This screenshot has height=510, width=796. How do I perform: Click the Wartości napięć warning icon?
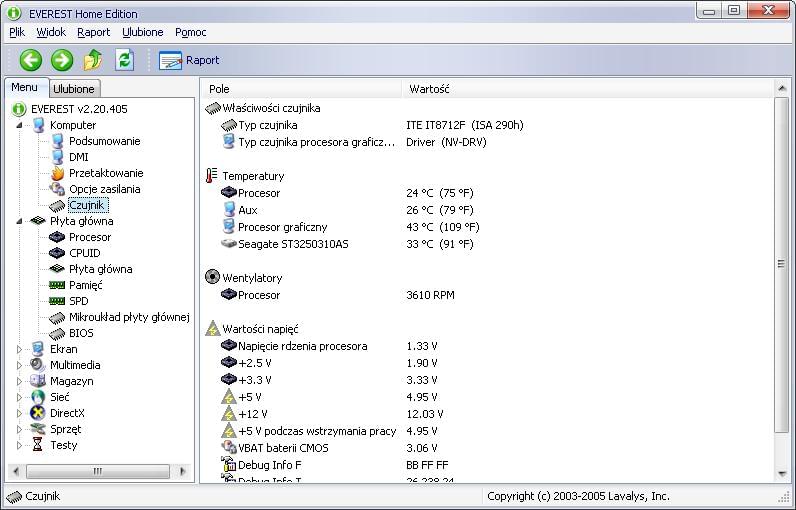213,328
